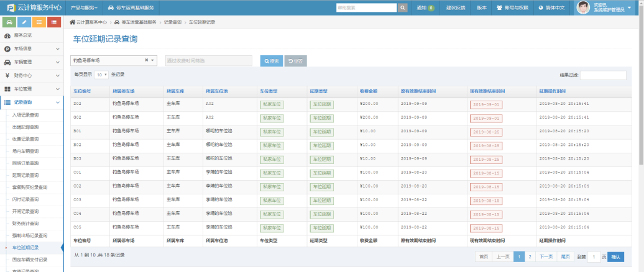Click the blue pencil edit shortcut icon
The image size is (644, 272).
click(x=24, y=22)
